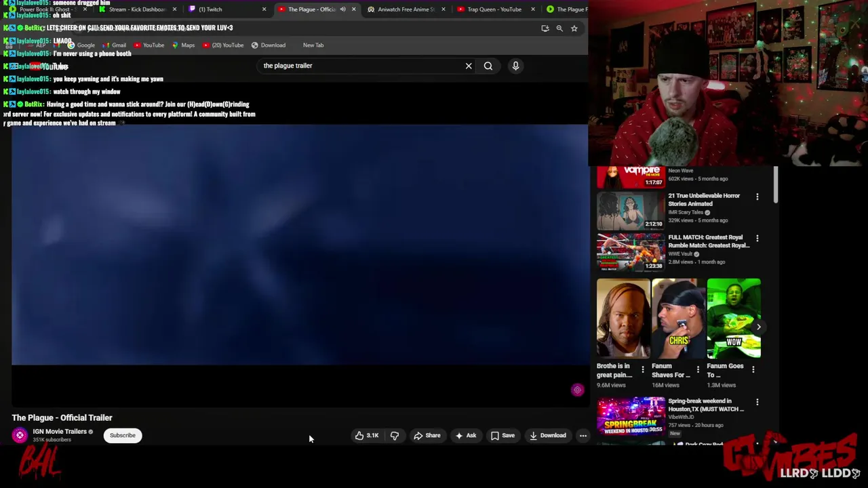Click the video player area to pause

tap(300, 245)
